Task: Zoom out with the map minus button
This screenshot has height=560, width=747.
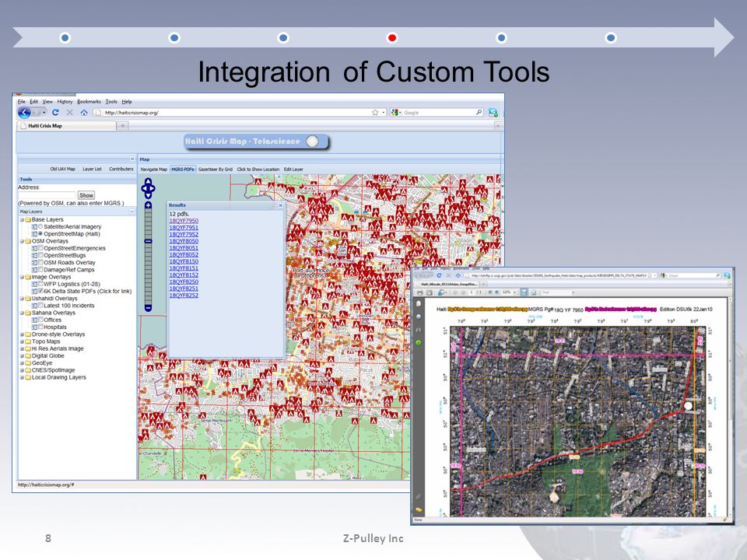Action: click(x=148, y=308)
